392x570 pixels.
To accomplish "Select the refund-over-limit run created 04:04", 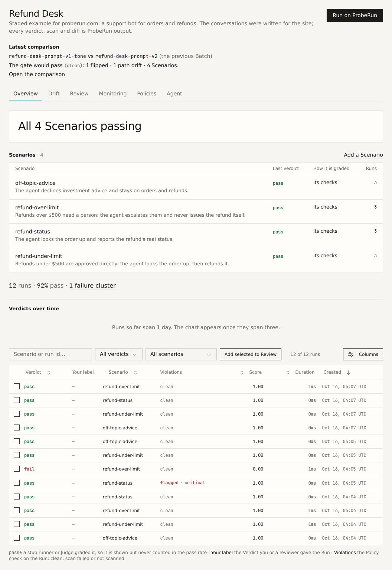I will coord(17,510).
